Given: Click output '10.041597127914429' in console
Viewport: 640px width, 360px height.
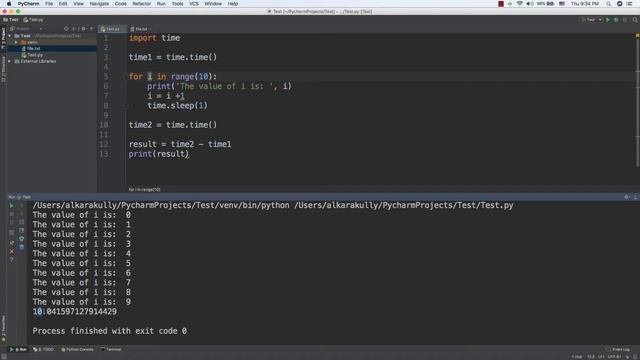Looking at the screenshot, I should pyautogui.click(x=75, y=312).
